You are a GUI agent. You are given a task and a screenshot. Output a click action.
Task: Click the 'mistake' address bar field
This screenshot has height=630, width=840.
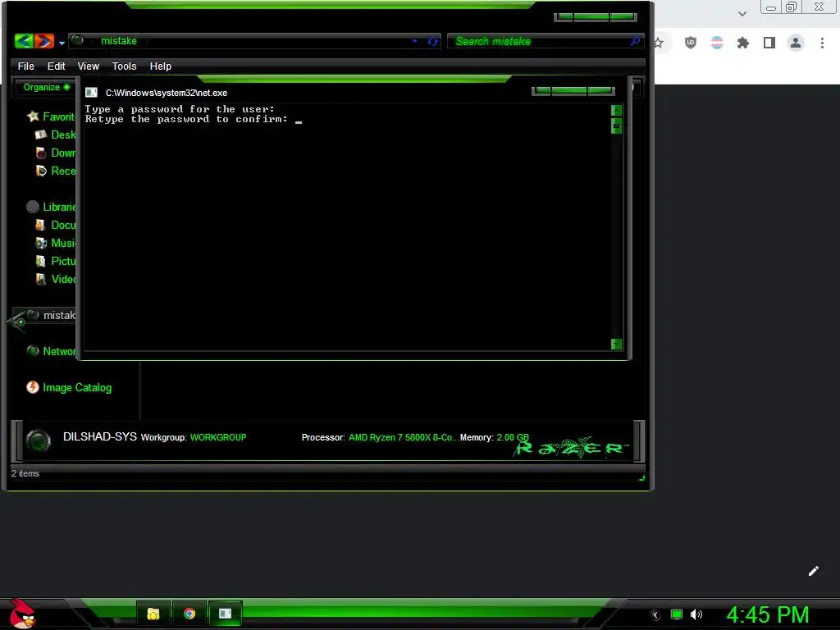coord(254,41)
